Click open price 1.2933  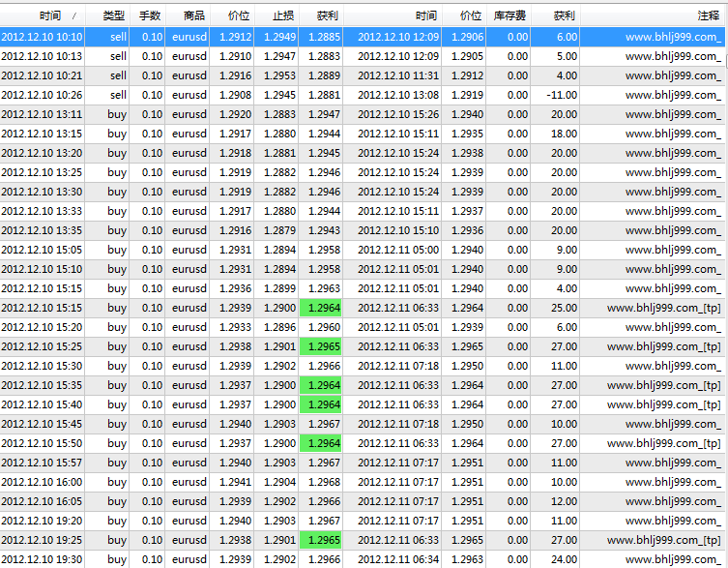coord(235,327)
